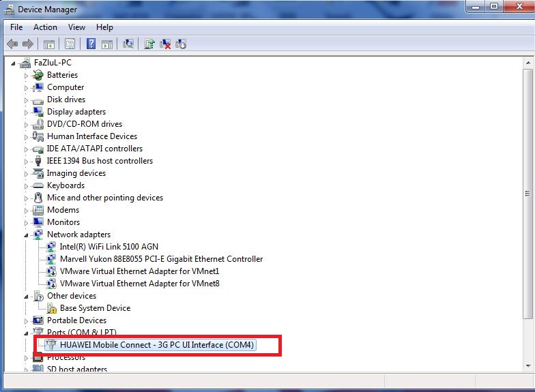The width and height of the screenshot is (535, 392).
Task: Click the Display adapters category icon
Action: point(38,112)
